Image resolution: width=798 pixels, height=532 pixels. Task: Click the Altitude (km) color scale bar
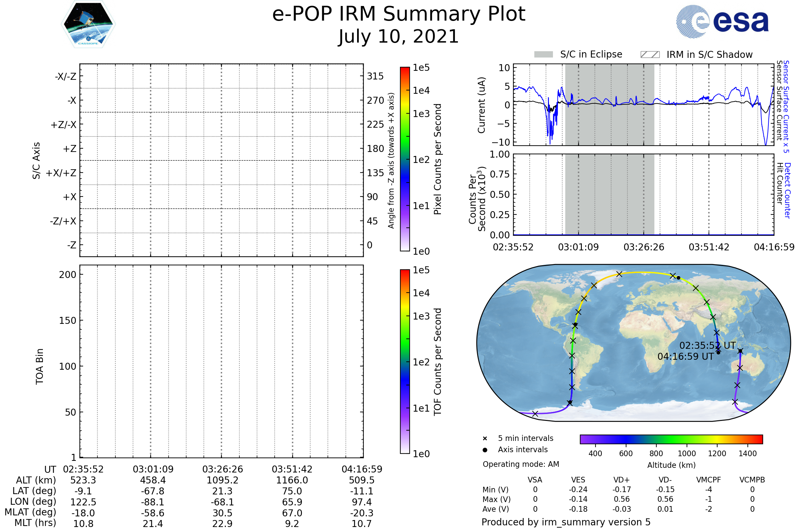click(x=671, y=439)
